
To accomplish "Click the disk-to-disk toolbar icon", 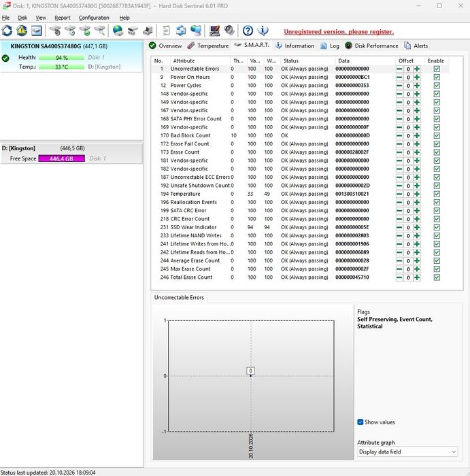I will point(133,31).
